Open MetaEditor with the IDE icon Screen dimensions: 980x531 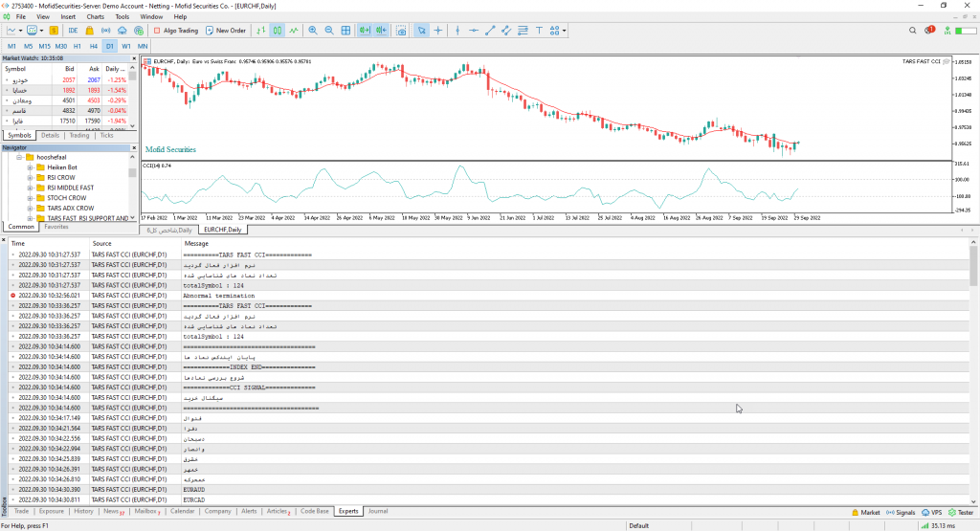(73, 31)
